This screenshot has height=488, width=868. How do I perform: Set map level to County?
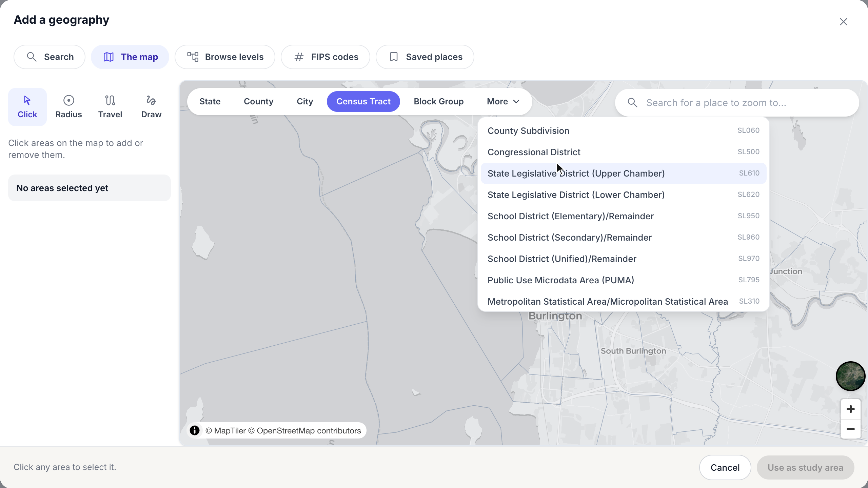pyautogui.click(x=258, y=101)
